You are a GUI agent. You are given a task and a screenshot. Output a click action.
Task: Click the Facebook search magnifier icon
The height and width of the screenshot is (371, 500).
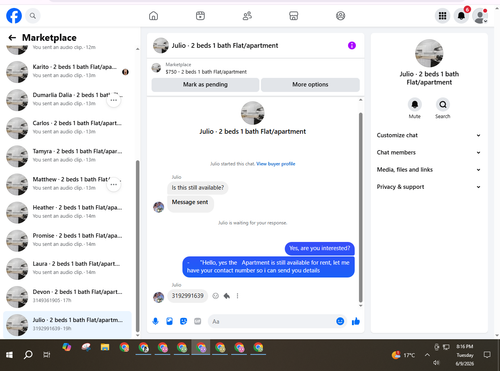point(33,16)
